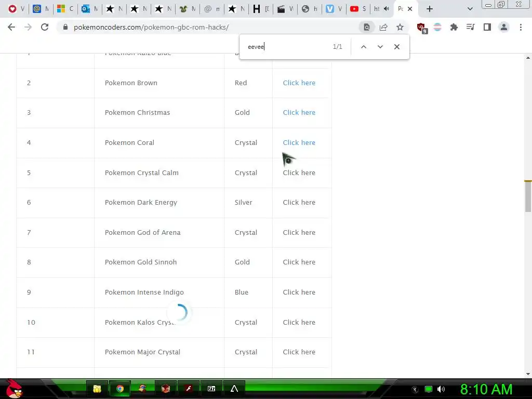The height and width of the screenshot is (399, 532).
Task: Switch to the tab playing audio
Action: point(382,9)
